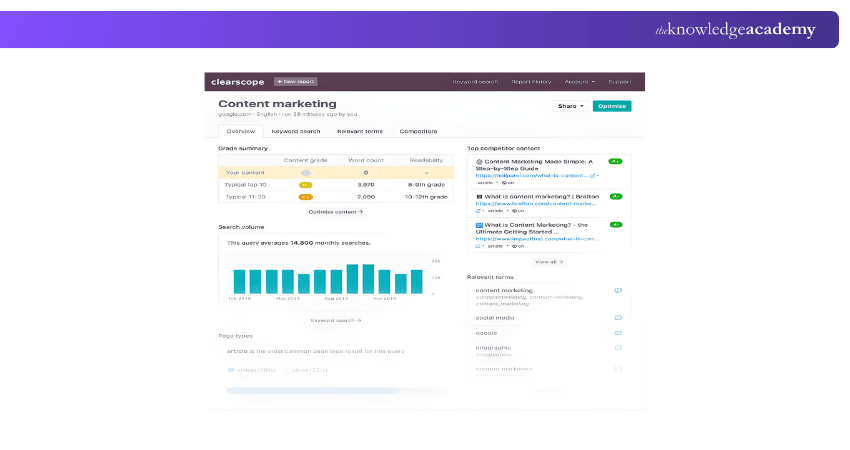This screenshot has height=450, width=850.
Task: Click the Content marketing report title
Action: [277, 104]
